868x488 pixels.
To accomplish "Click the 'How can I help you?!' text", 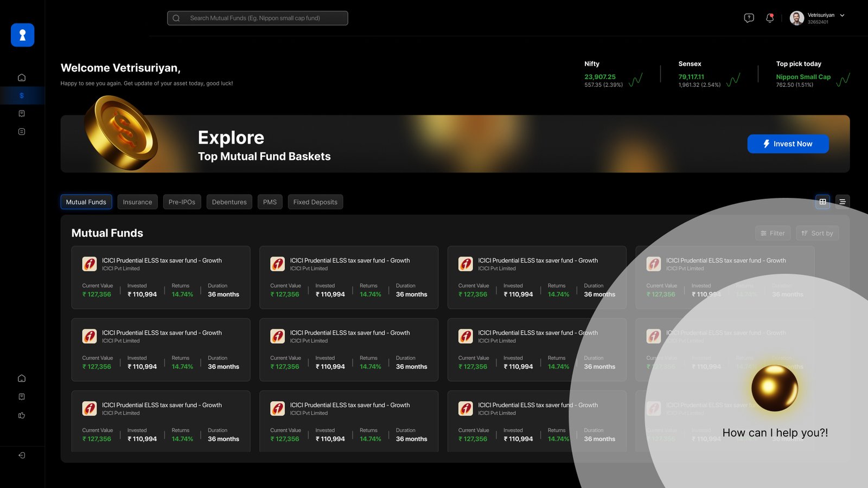I will [775, 433].
